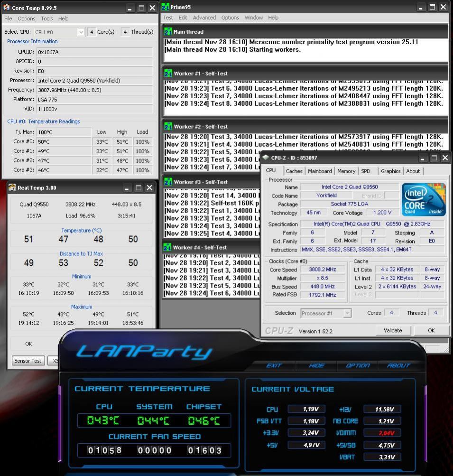
Task: Select the CPU tab in CPU-Z
Action: (x=271, y=170)
